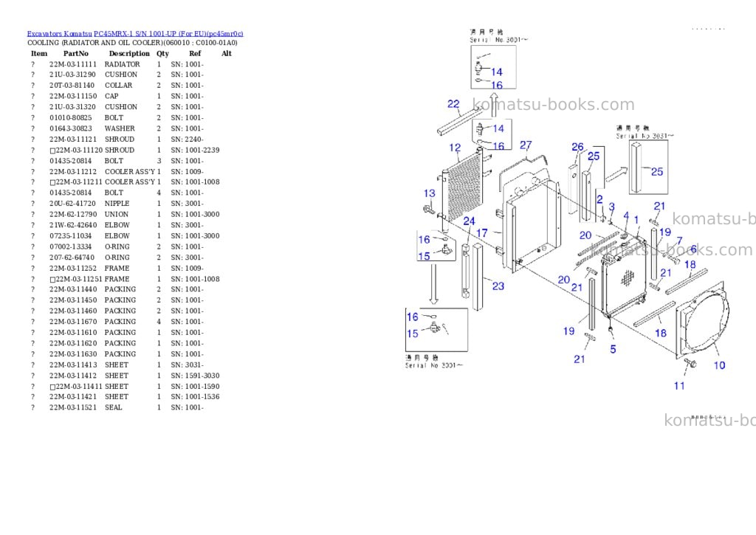Click callout number 7 in the diagram

point(679,241)
